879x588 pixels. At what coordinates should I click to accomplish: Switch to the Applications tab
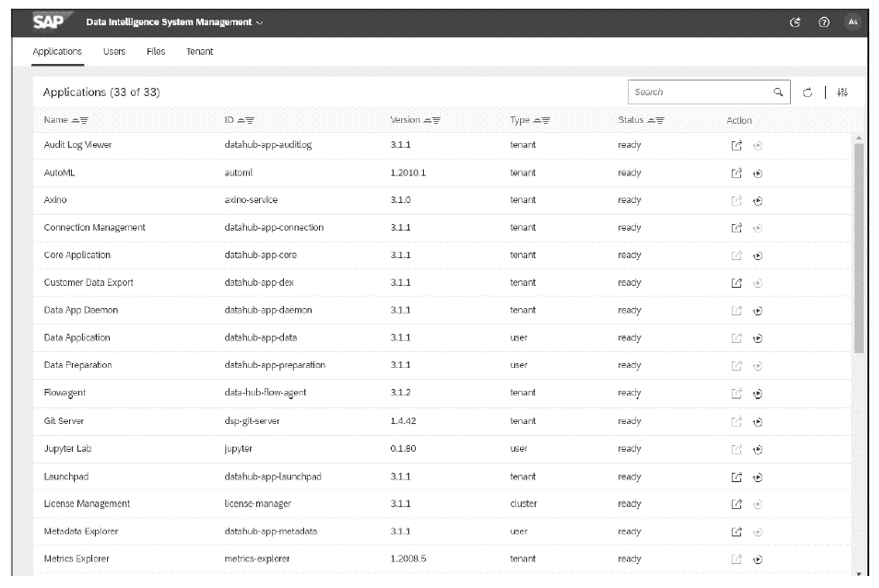click(x=57, y=52)
